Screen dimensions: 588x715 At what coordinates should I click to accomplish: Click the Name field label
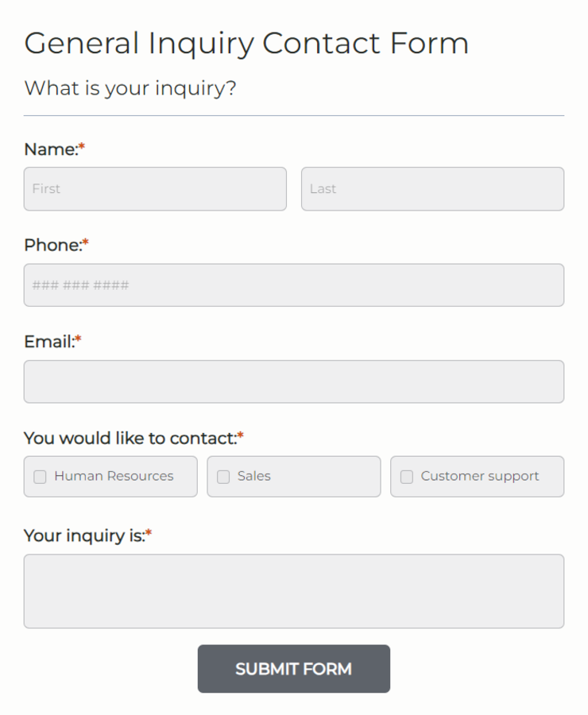click(49, 149)
